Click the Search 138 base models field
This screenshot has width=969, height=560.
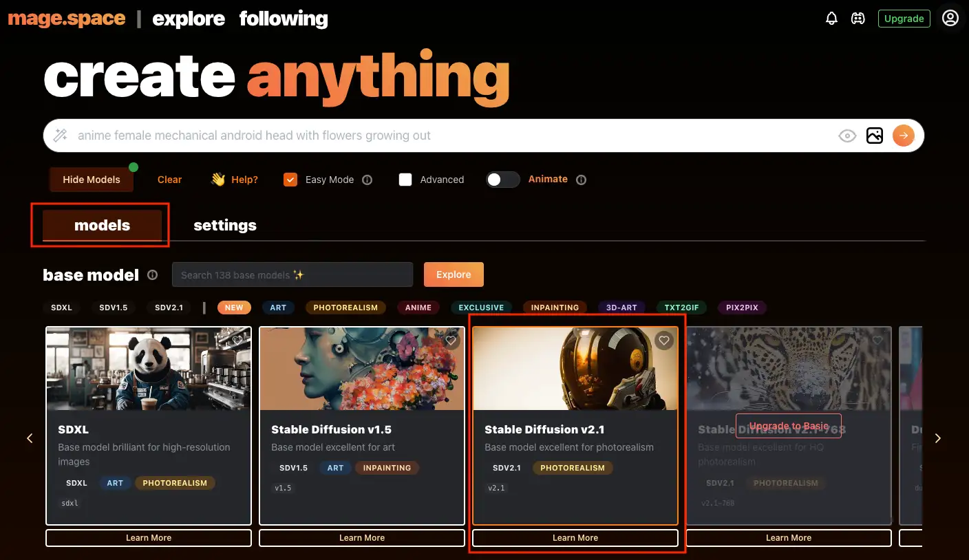pyautogui.click(x=292, y=274)
